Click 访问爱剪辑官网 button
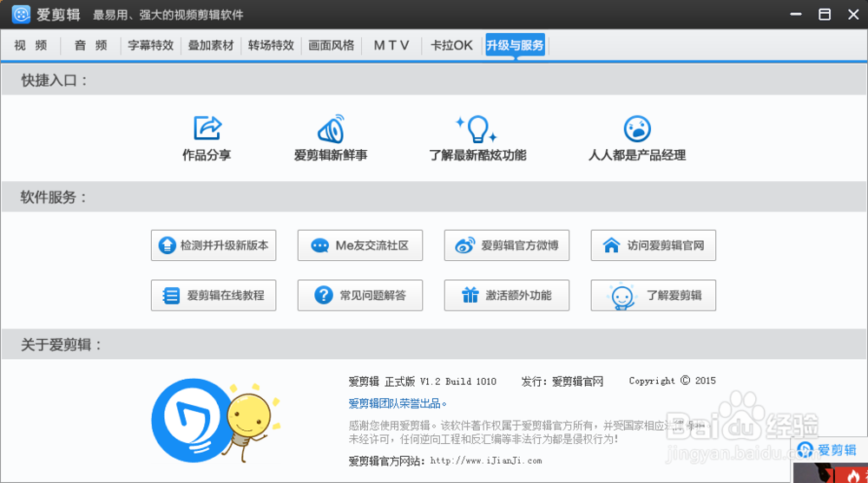 pos(654,245)
